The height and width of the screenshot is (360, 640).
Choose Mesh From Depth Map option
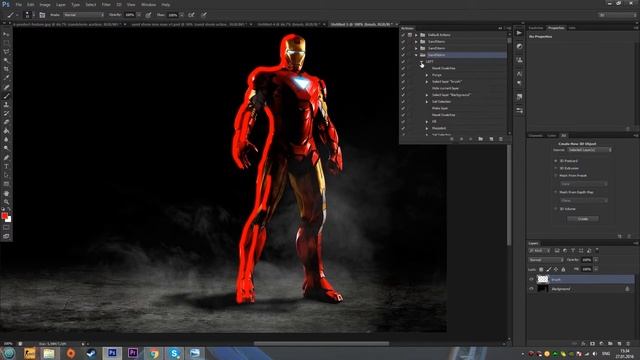[556, 192]
